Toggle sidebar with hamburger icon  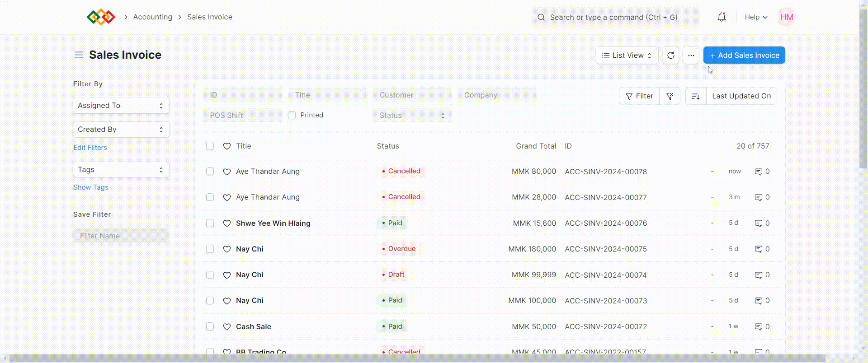point(79,55)
